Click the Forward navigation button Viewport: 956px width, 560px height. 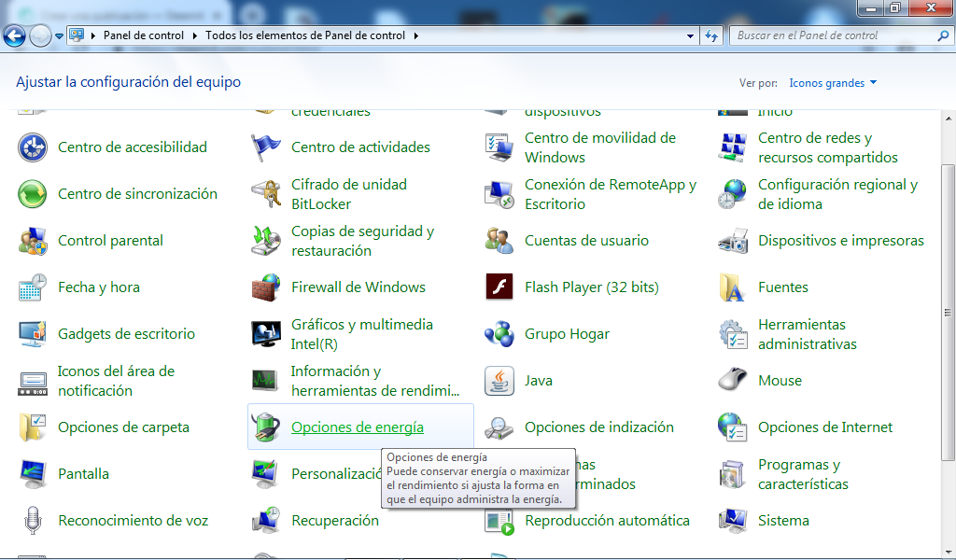[x=41, y=36]
